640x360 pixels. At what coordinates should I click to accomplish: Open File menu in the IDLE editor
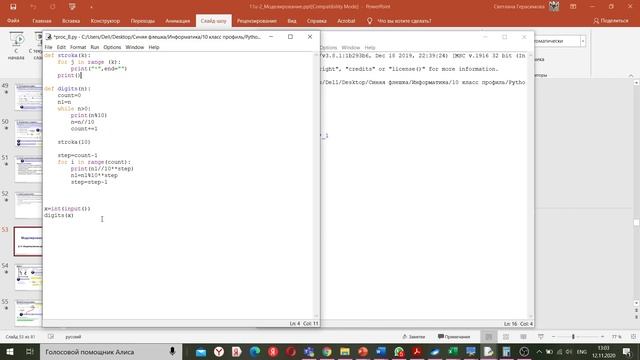pos(48,47)
